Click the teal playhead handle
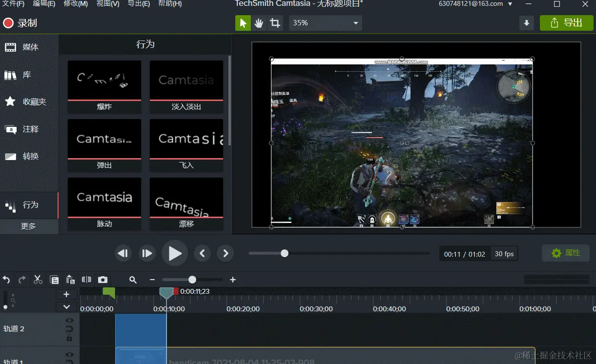The width and height of the screenshot is (596, 364). click(x=166, y=292)
